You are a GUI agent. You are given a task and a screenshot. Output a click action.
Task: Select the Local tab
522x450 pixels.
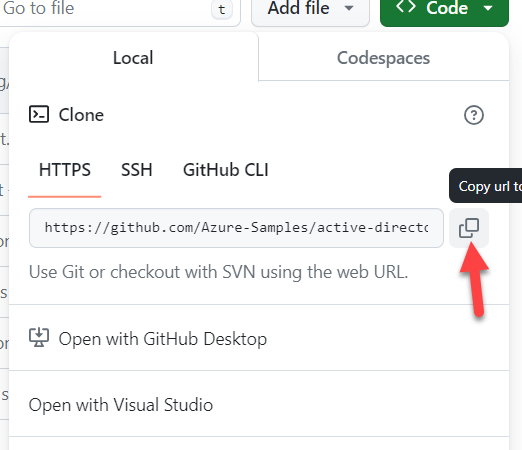pos(133,58)
